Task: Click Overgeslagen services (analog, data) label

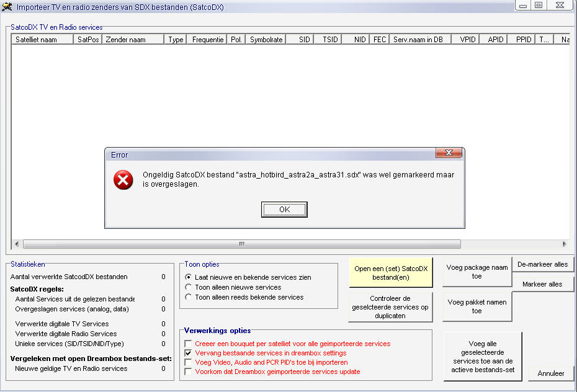Action: (72, 309)
